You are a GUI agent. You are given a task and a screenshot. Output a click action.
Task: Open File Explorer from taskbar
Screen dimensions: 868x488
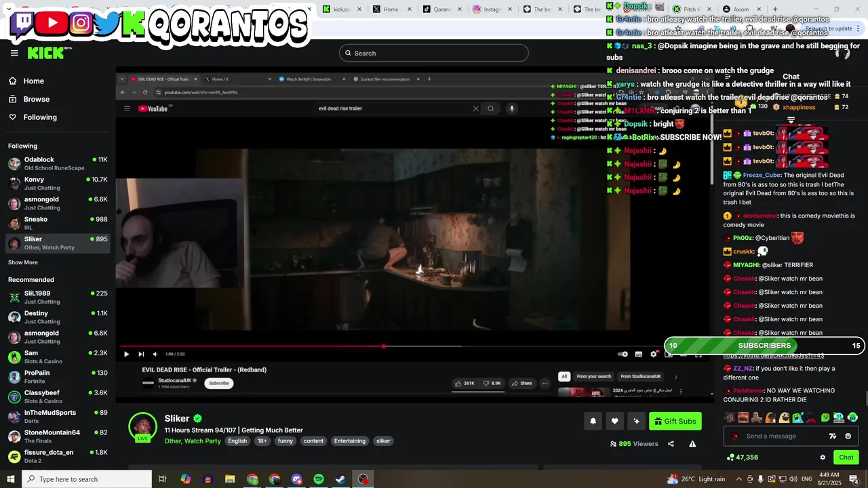point(230,479)
